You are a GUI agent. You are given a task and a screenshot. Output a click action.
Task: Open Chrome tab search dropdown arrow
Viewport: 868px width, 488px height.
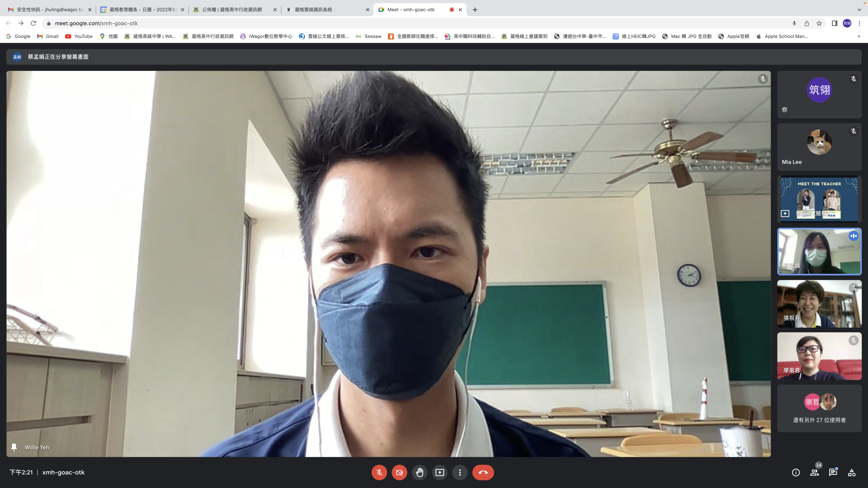[859, 9]
